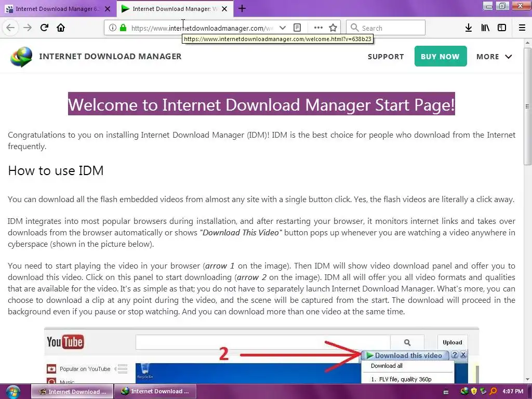Click the orange magnifier tray icon
This screenshot has height=399, width=532.
pos(493,391)
